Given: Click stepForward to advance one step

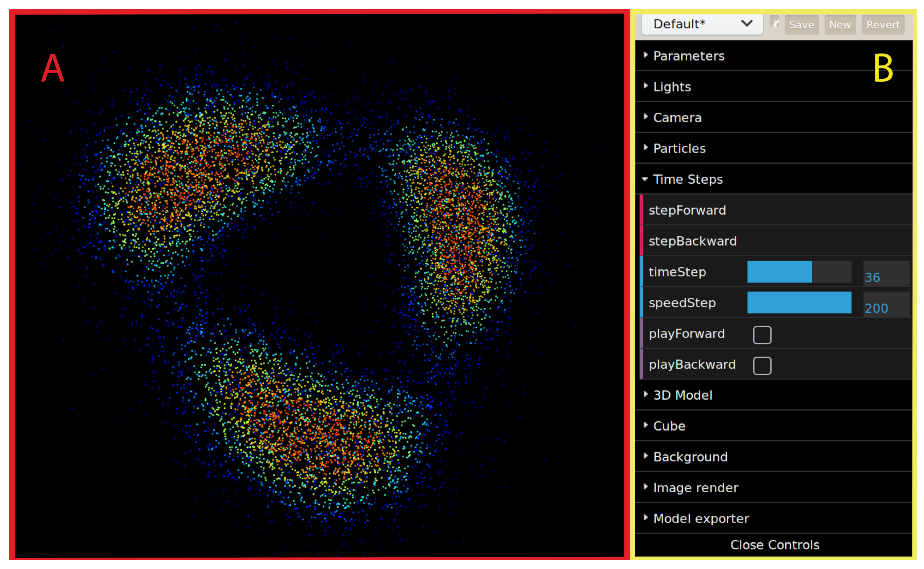Looking at the screenshot, I should [x=687, y=210].
